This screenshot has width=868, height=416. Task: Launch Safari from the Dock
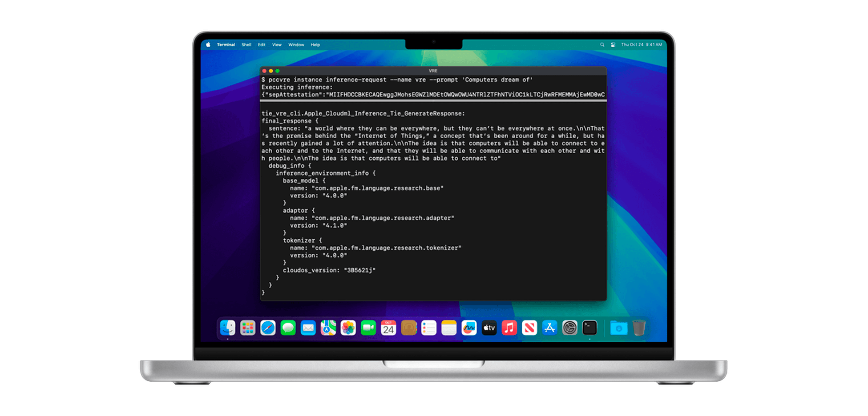pyautogui.click(x=268, y=328)
